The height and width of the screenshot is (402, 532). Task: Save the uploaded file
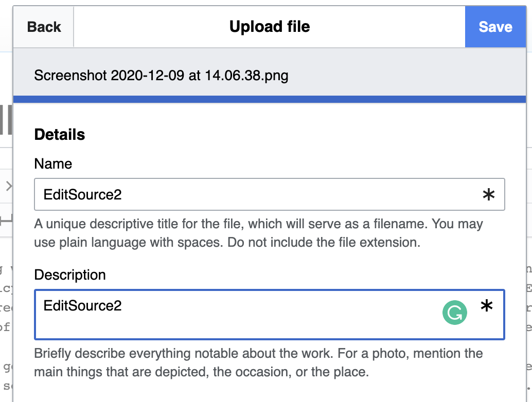(x=495, y=27)
